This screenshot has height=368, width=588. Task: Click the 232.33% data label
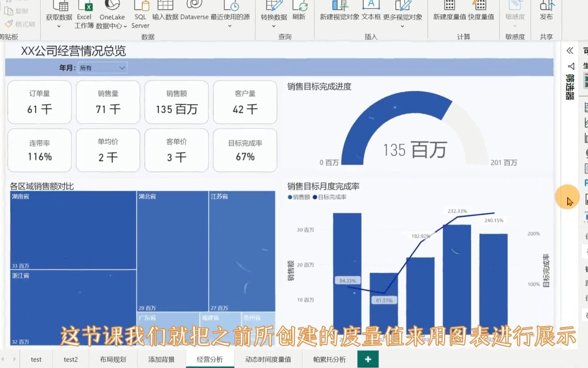click(457, 211)
